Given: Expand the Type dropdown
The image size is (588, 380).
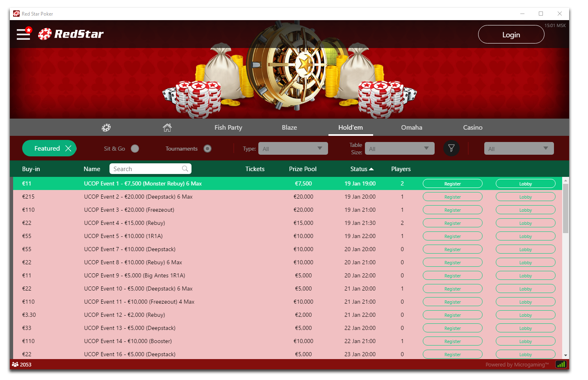Looking at the screenshot, I should point(293,149).
